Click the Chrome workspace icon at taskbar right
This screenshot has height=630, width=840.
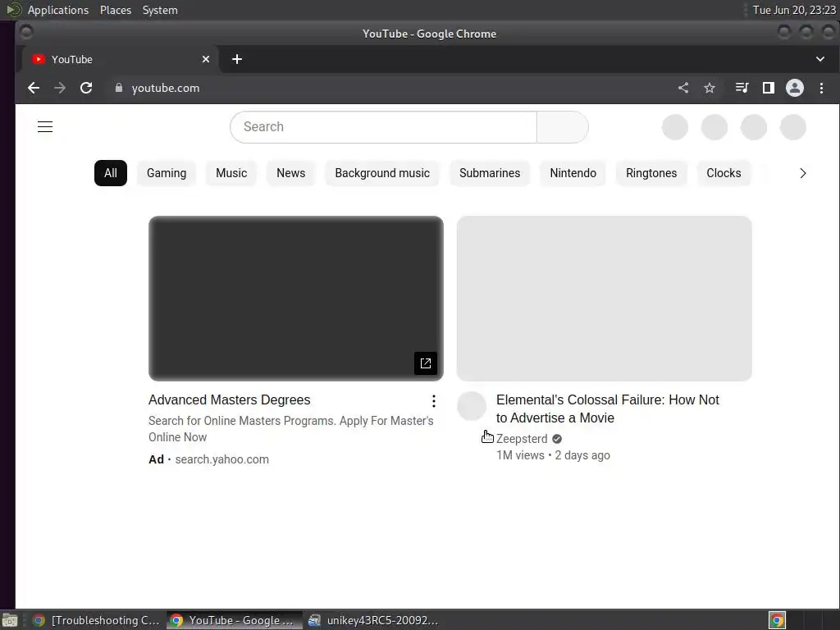pyautogui.click(x=777, y=620)
